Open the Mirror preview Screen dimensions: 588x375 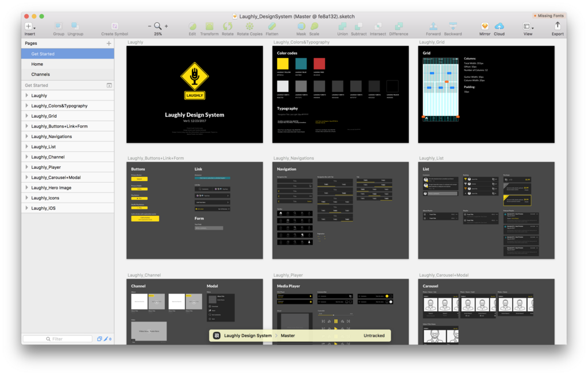click(x=485, y=26)
